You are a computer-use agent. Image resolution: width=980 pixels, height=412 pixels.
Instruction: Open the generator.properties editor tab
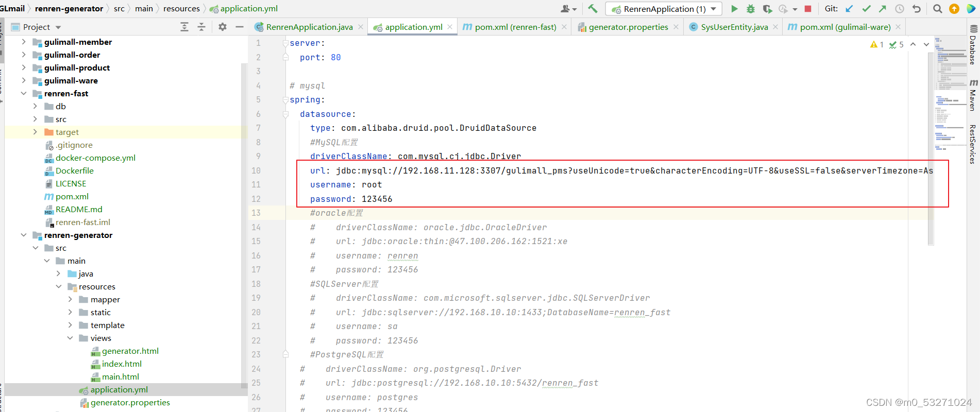(x=628, y=27)
